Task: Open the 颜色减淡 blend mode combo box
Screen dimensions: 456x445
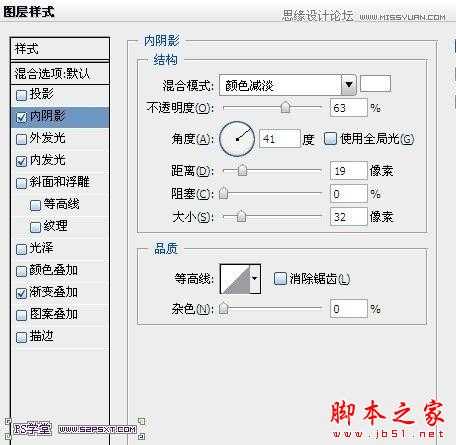Action: pyautogui.click(x=288, y=85)
